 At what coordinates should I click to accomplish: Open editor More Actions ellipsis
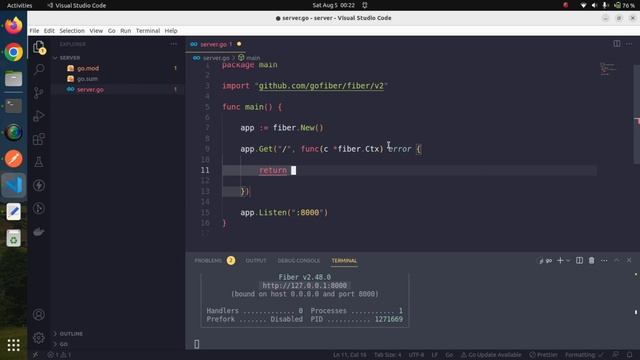tap(629, 44)
